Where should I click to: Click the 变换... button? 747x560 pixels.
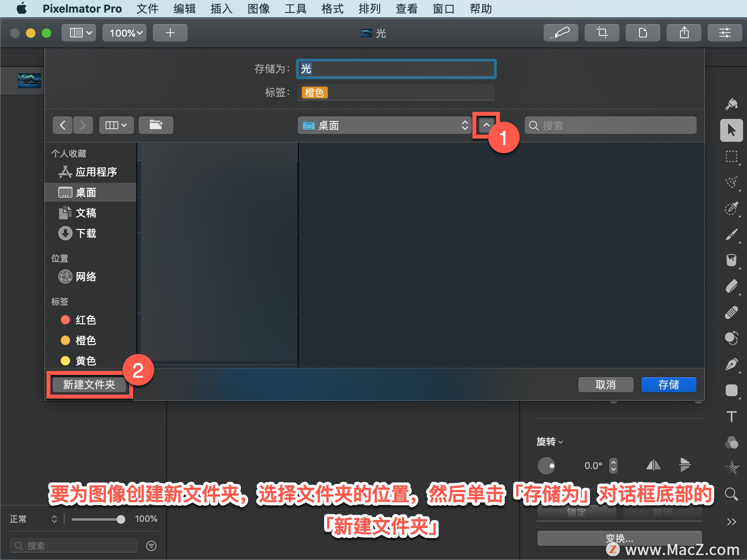tap(619, 538)
